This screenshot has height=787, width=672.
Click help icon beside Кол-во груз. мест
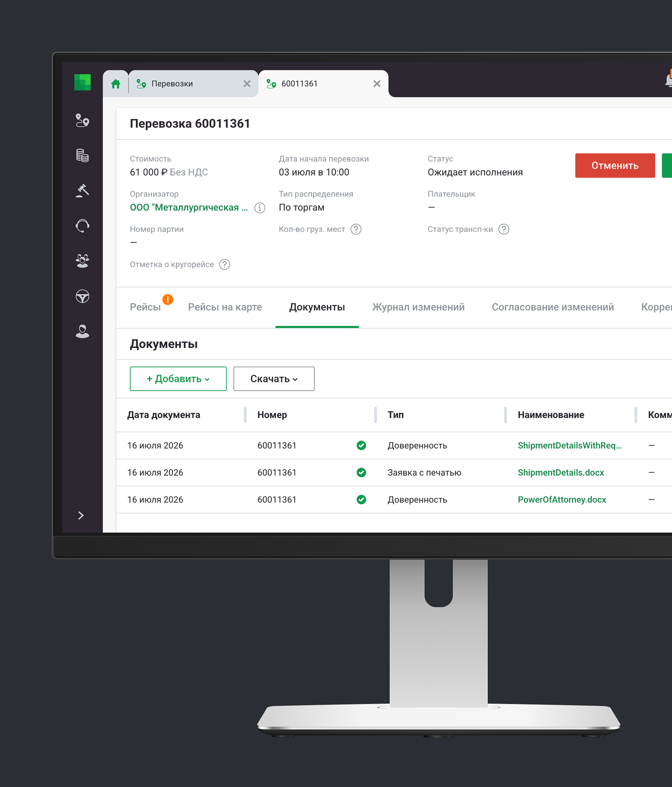pos(356,229)
